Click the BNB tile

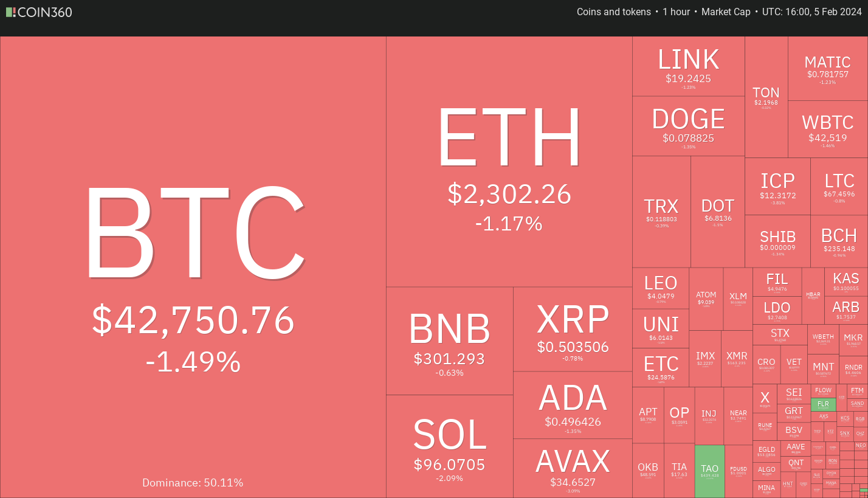(x=450, y=341)
